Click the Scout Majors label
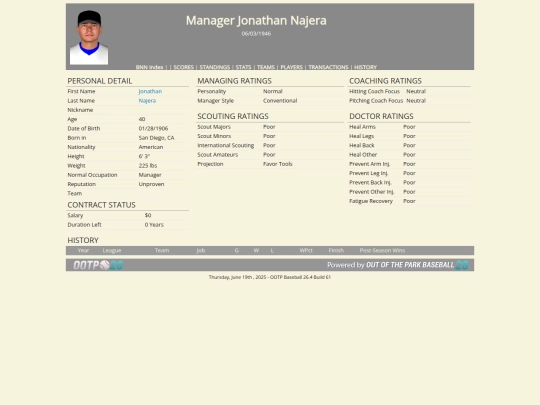Image resolution: width=540 pixels, height=405 pixels. [214, 127]
